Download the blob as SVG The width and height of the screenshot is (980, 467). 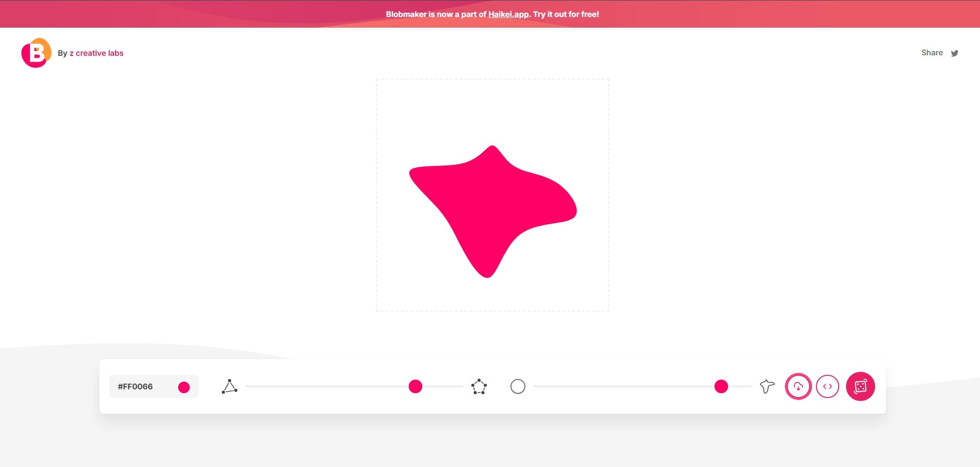click(798, 386)
